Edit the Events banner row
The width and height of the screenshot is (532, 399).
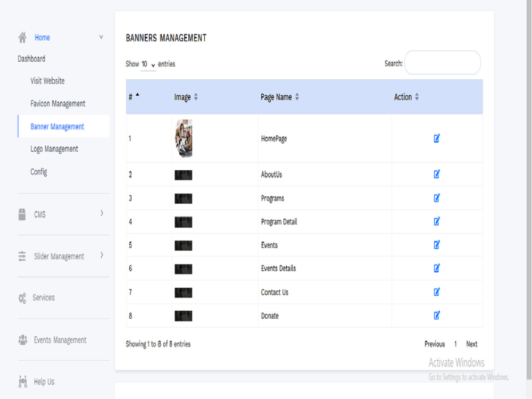point(437,245)
